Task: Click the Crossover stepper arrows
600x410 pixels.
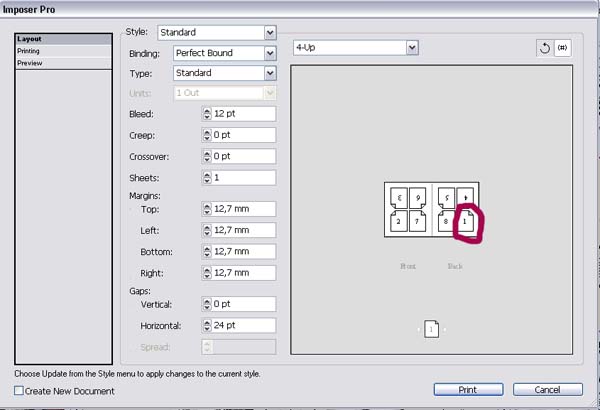Action: (x=207, y=156)
